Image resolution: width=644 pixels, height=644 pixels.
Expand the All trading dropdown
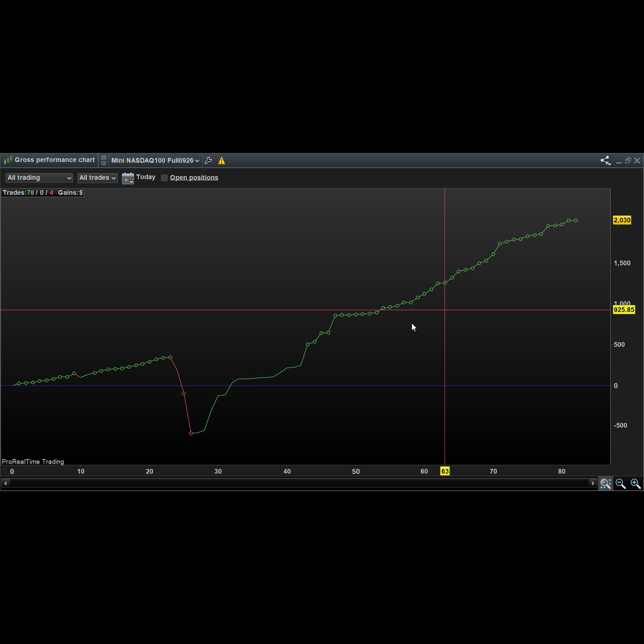point(39,178)
